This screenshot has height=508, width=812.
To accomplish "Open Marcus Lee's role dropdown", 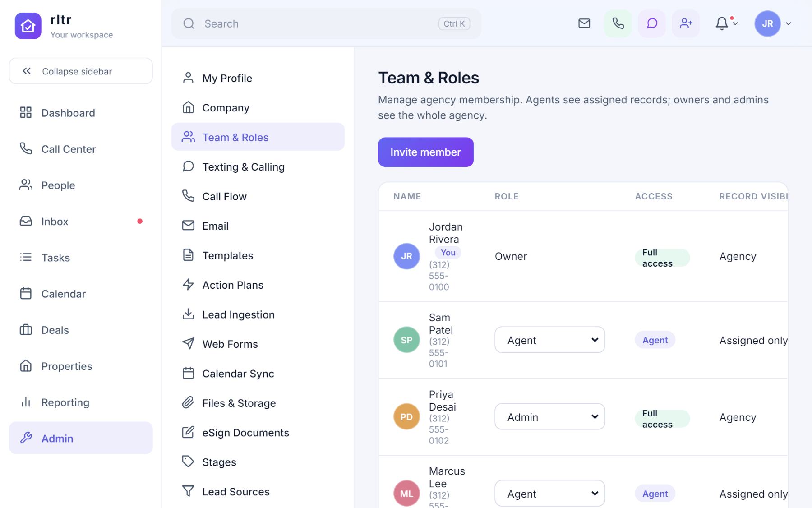I will [x=550, y=493].
